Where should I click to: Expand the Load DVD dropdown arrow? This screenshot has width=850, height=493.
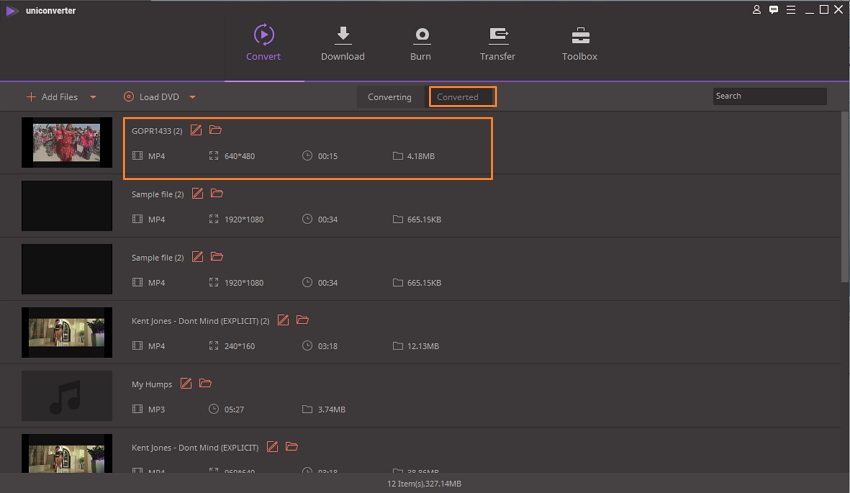(x=192, y=97)
